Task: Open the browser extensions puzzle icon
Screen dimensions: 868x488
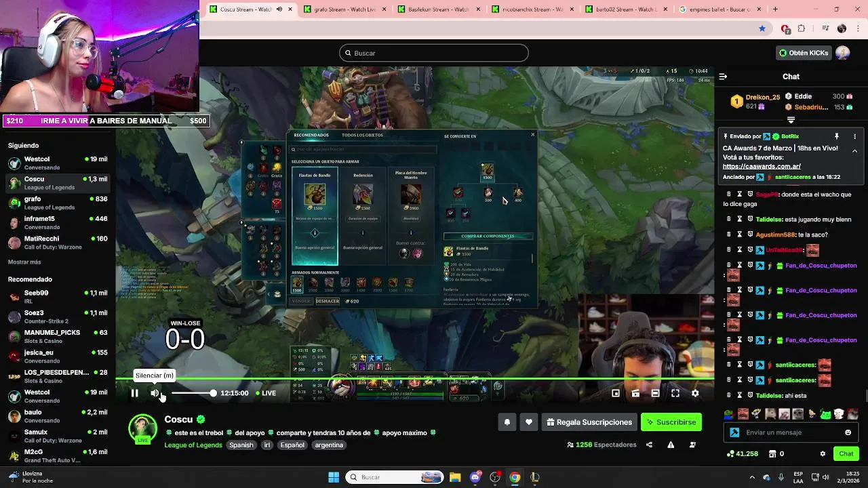Action: (802, 28)
